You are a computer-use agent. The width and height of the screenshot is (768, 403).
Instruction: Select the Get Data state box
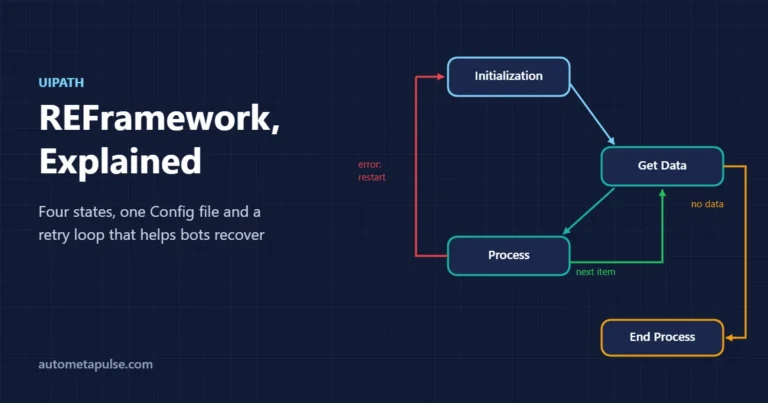[x=662, y=166]
